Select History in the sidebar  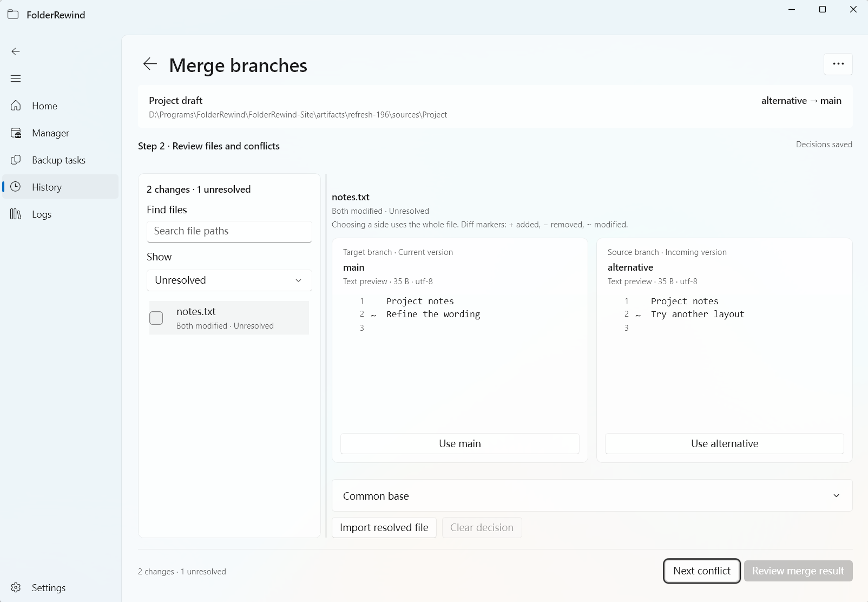pos(61,187)
